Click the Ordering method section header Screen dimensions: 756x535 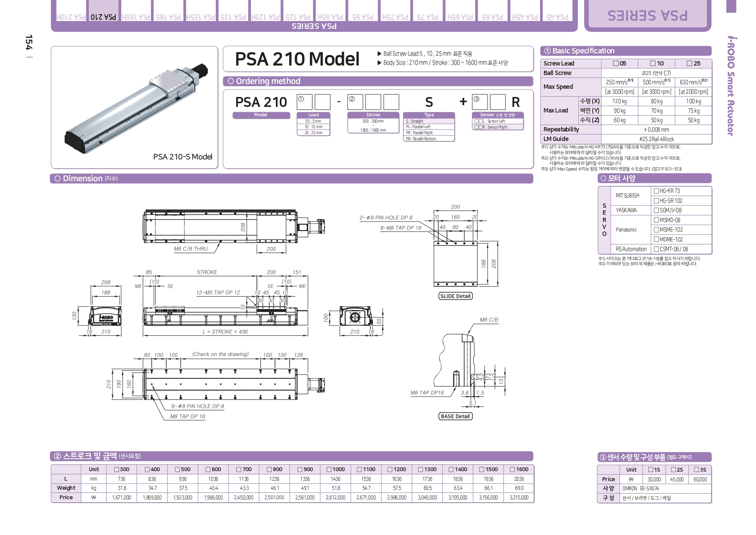pyautogui.click(x=378, y=81)
